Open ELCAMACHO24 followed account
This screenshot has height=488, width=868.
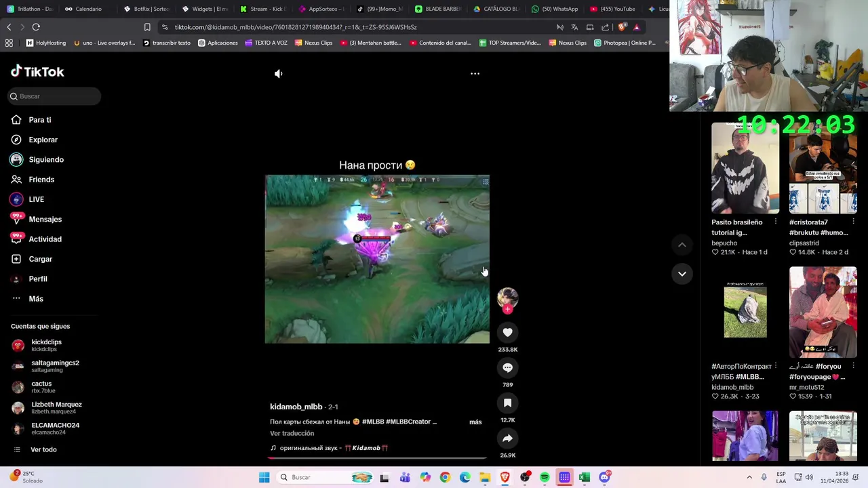[x=55, y=428]
